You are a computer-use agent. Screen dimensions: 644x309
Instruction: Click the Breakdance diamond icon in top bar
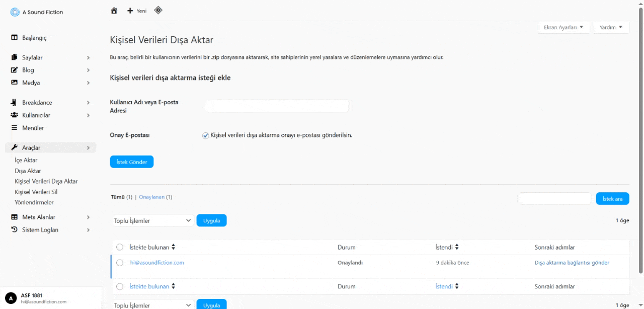(x=158, y=10)
